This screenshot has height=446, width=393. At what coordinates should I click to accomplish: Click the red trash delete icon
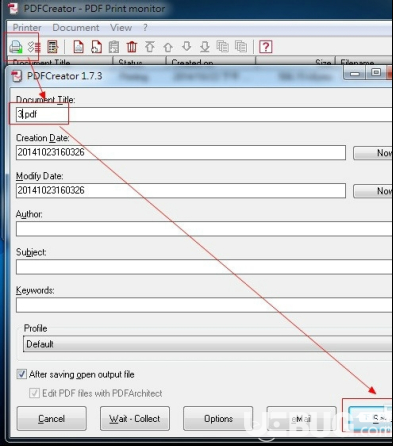coord(132,47)
